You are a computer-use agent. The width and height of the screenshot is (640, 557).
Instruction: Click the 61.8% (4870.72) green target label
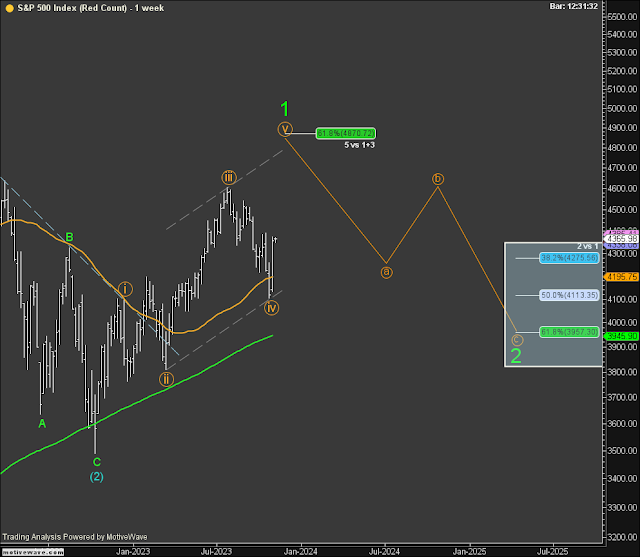coord(346,133)
